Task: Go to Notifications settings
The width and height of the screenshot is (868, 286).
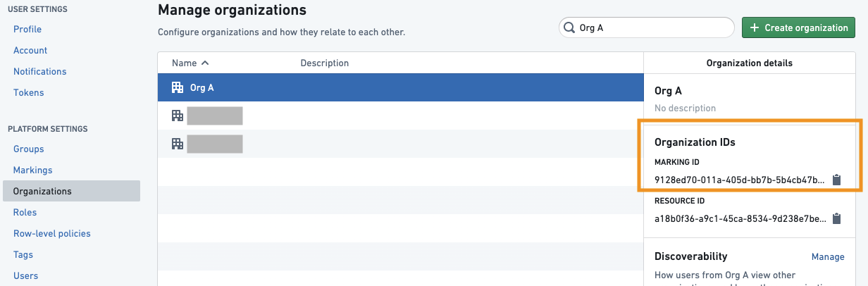Action: click(39, 71)
